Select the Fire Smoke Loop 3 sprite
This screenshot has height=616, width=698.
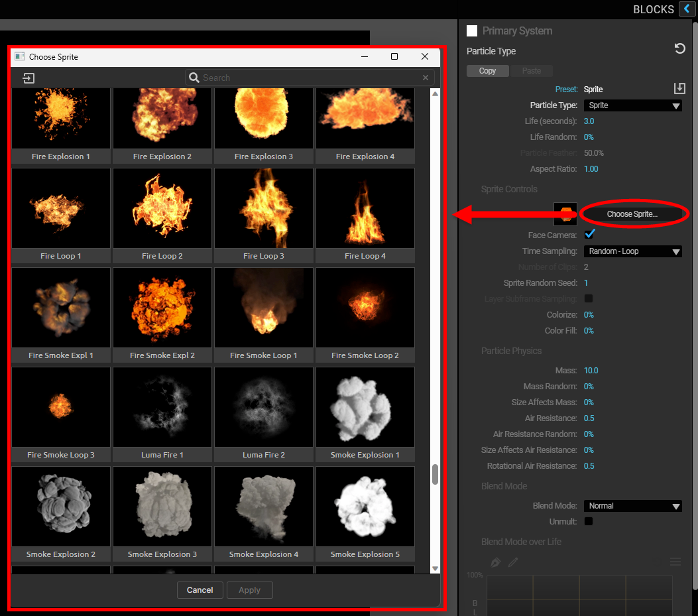coord(61,414)
